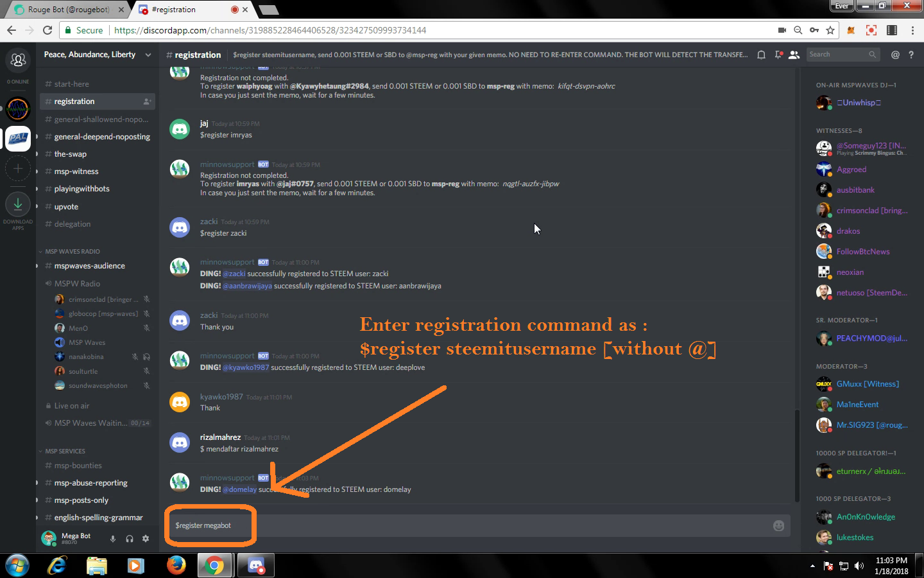Reload the Discord page

point(47,30)
